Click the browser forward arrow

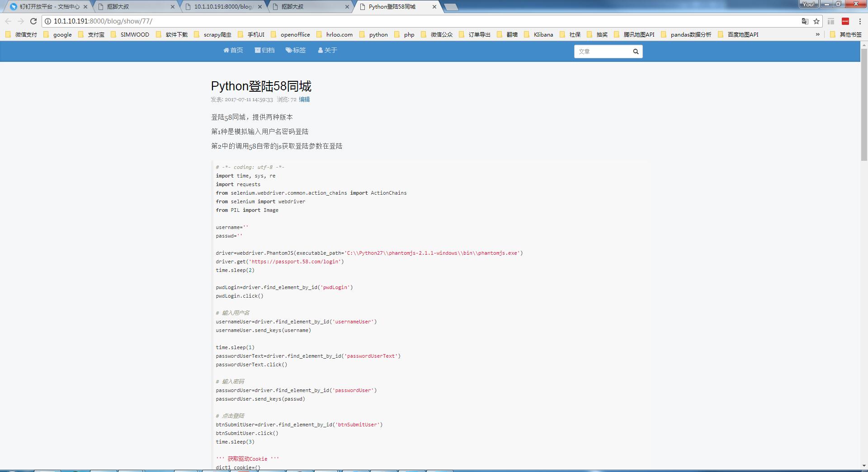21,21
